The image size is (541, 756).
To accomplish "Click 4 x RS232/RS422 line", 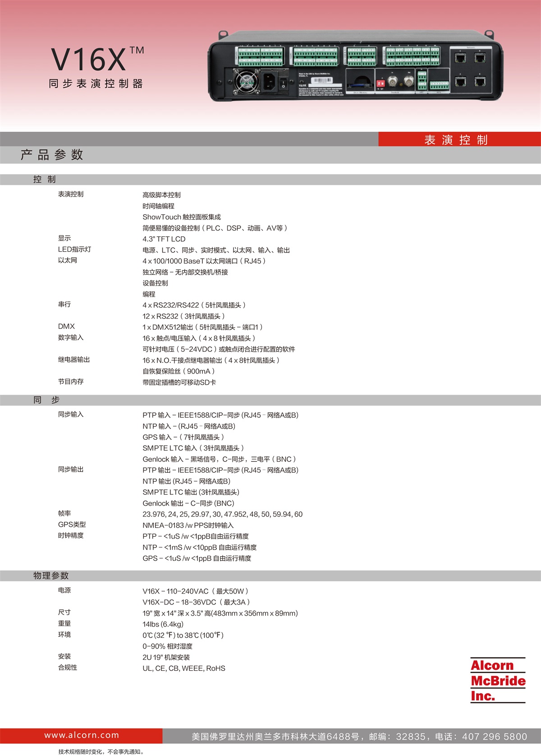I will point(194,305).
